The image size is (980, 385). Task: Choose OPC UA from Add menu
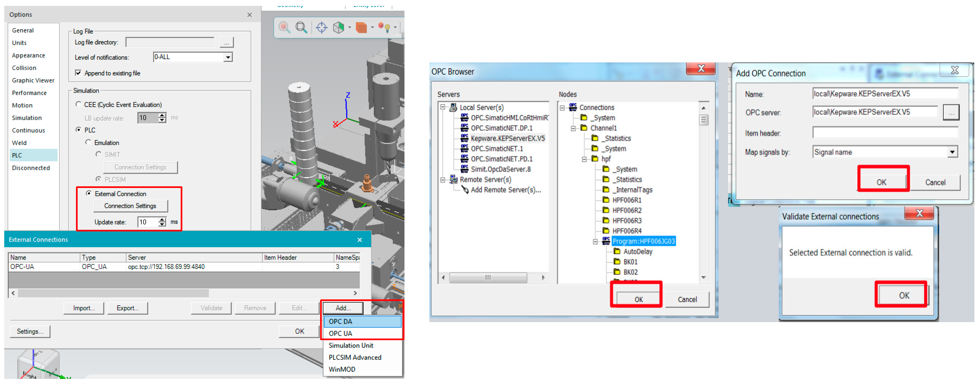tap(341, 333)
